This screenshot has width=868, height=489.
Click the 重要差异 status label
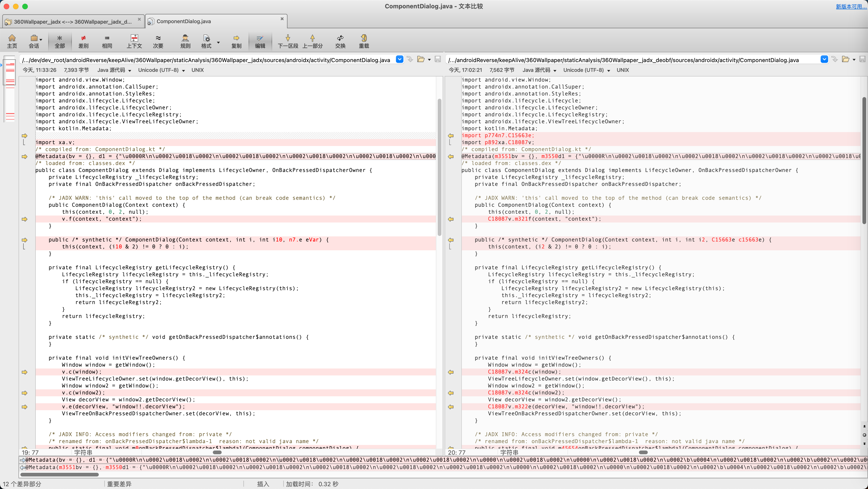119,484
